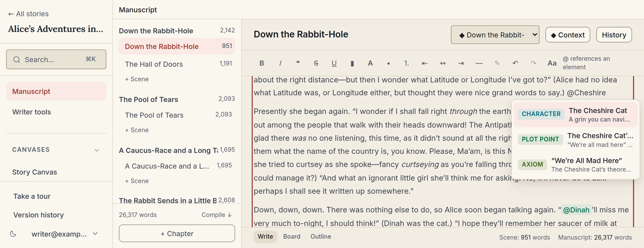Image resolution: width=644 pixels, height=248 pixels.
Task: Align text to the left edge
Action: (x=425, y=63)
